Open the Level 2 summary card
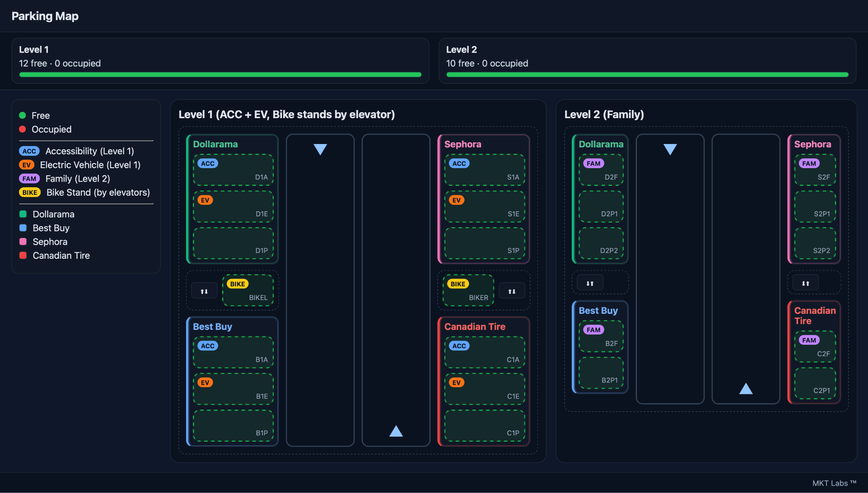868x493 pixels. click(647, 61)
